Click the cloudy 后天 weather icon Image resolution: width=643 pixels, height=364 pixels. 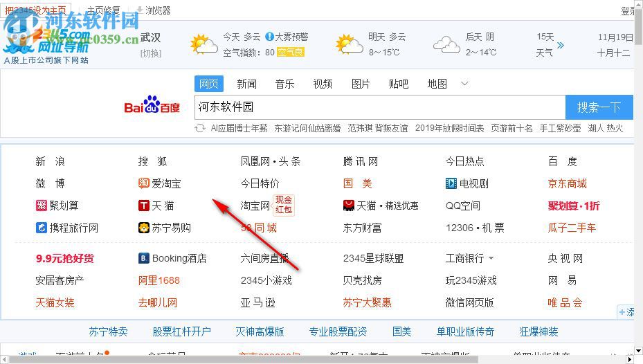[446, 44]
